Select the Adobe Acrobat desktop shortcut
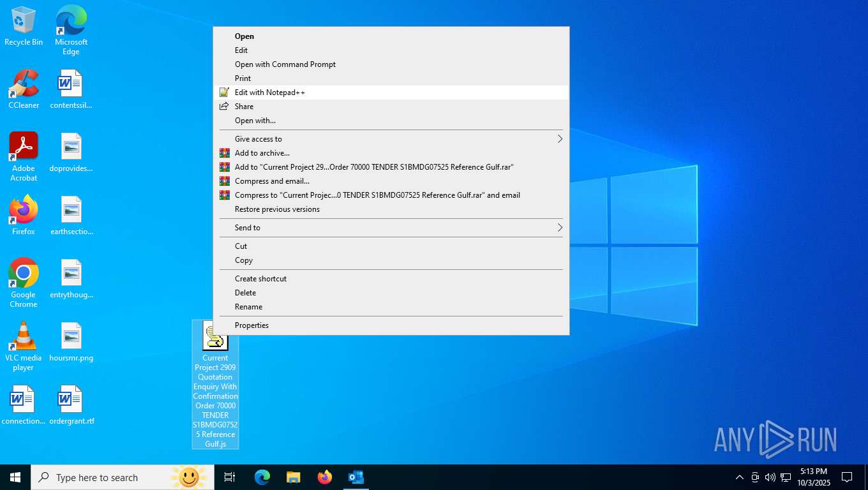The height and width of the screenshot is (490, 868). click(x=24, y=157)
